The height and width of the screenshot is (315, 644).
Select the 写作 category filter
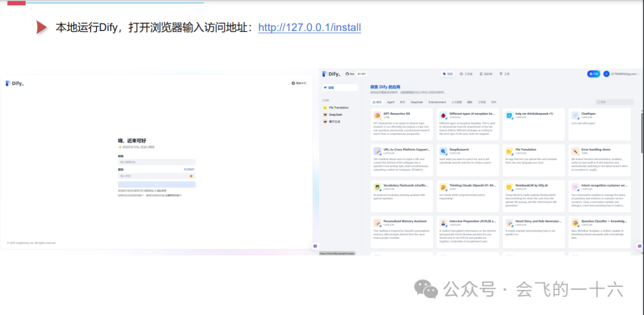[494, 102]
